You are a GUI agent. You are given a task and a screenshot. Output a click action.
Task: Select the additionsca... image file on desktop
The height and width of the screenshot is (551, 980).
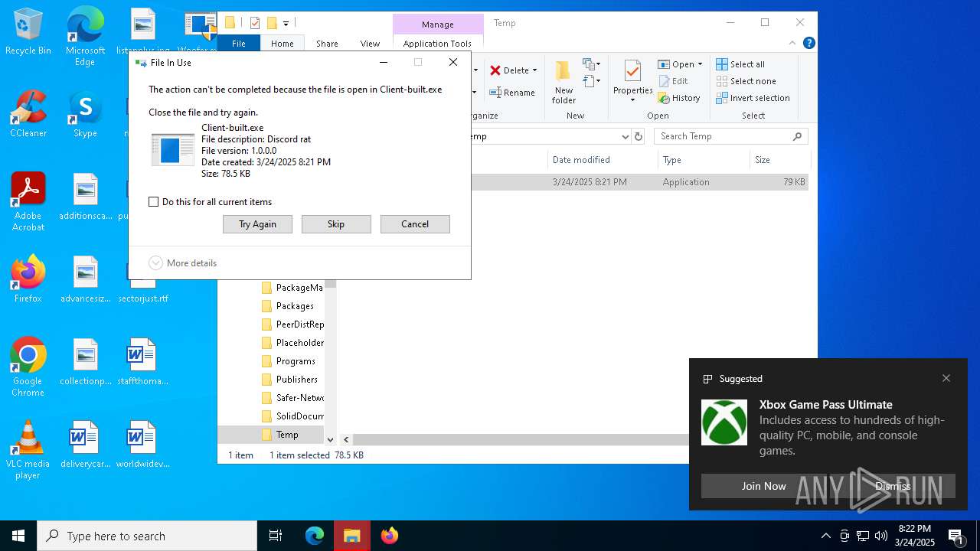coord(85,197)
